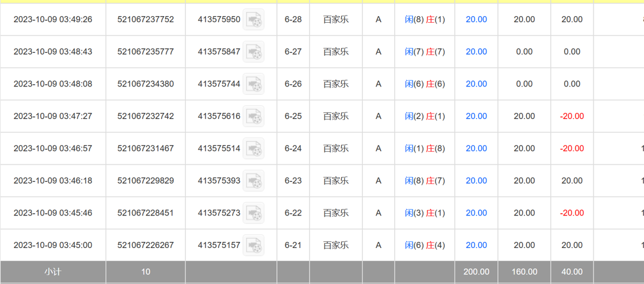Select order number 521067229829
Viewport: 644px width, 284px height.
click(145, 181)
